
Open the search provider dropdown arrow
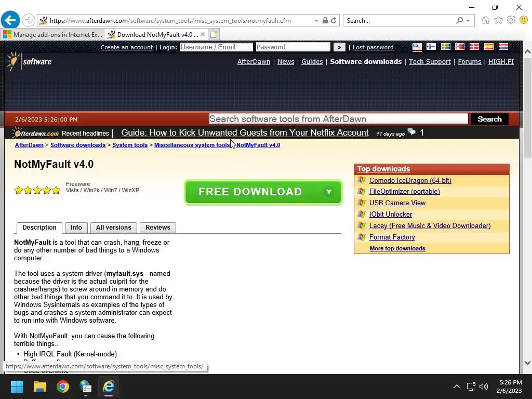[468, 21]
